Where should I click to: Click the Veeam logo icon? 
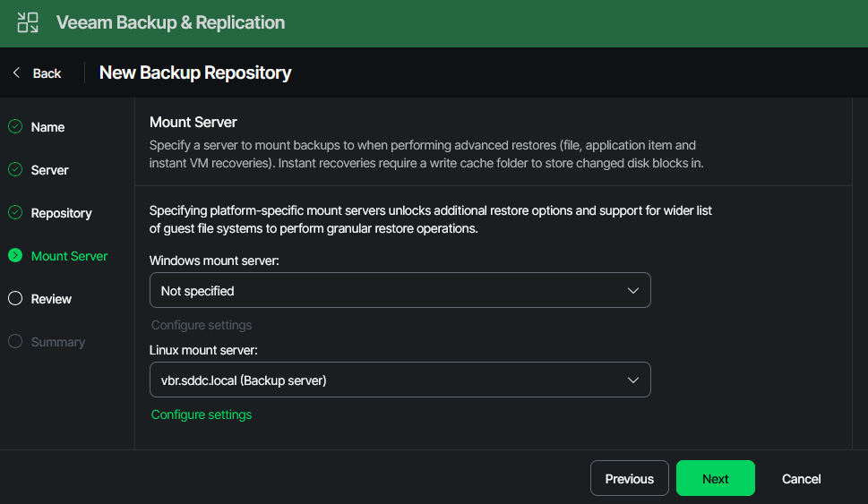(28, 23)
